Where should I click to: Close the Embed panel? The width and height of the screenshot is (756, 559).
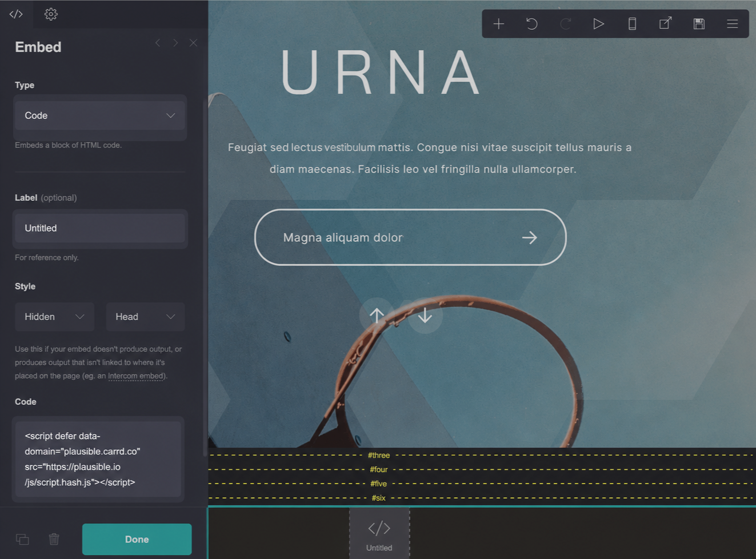[194, 43]
